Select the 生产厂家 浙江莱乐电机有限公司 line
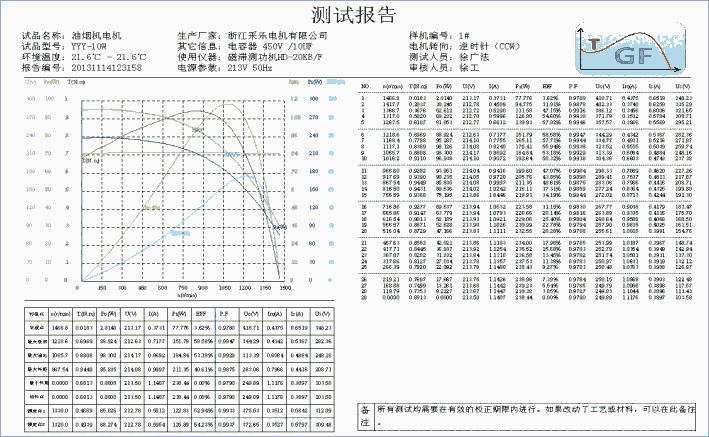This screenshot has width=709, height=437. click(x=252, y=36)
